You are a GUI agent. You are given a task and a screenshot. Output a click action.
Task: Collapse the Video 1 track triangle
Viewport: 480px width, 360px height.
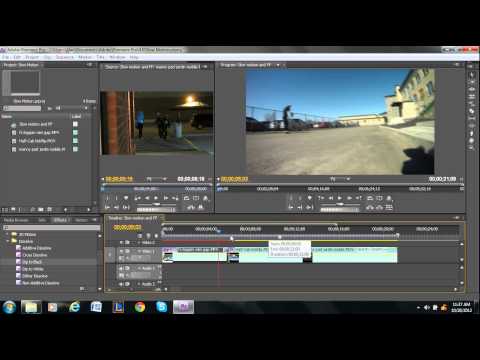point(139,251)
